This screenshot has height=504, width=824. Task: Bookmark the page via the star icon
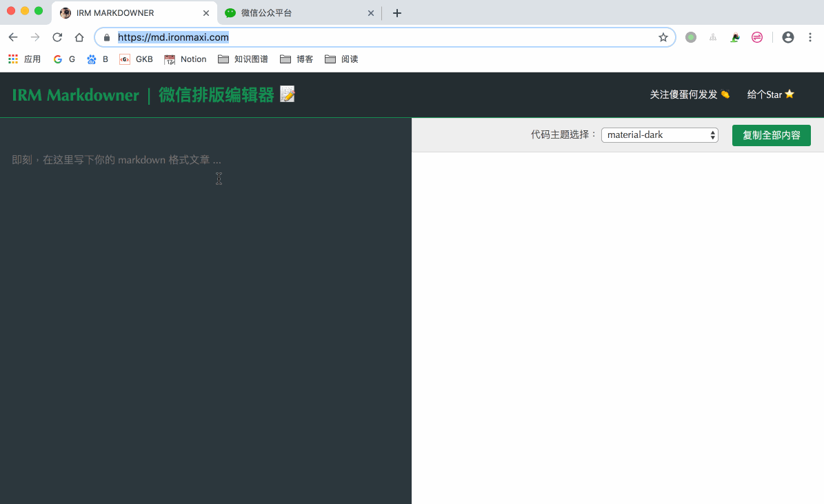[x=663, y=37]
